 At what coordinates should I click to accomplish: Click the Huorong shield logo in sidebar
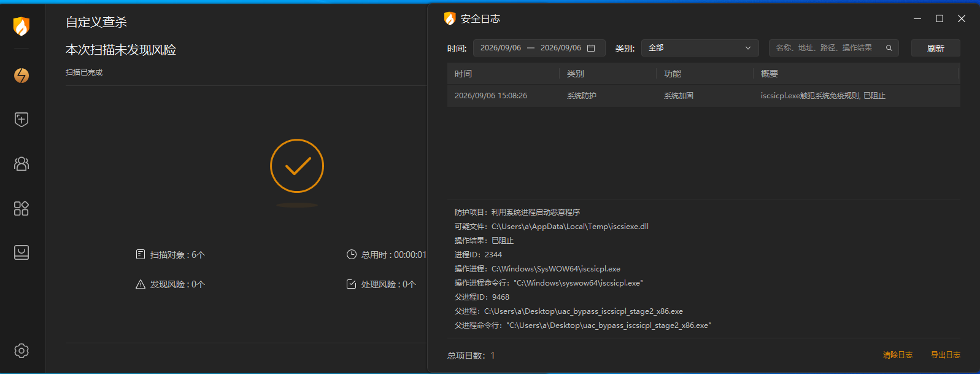21,26
